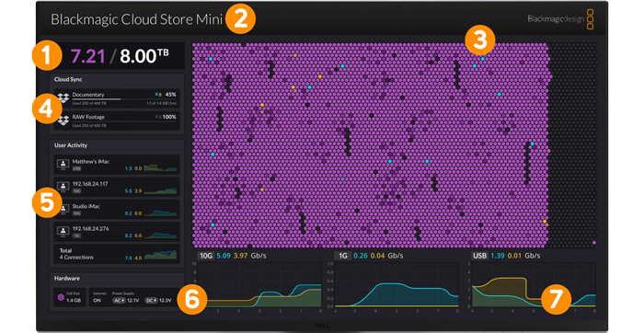This screenshot has height=333, width=644.
Task: Click the 0.26 read rate for 1G
Action: tap(361, 256)
